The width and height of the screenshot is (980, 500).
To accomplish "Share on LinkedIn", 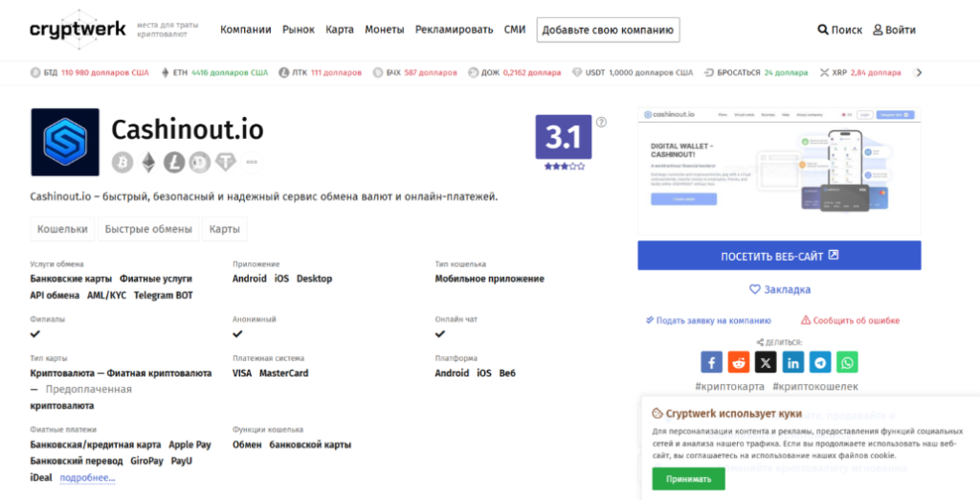I will point(793,362).
